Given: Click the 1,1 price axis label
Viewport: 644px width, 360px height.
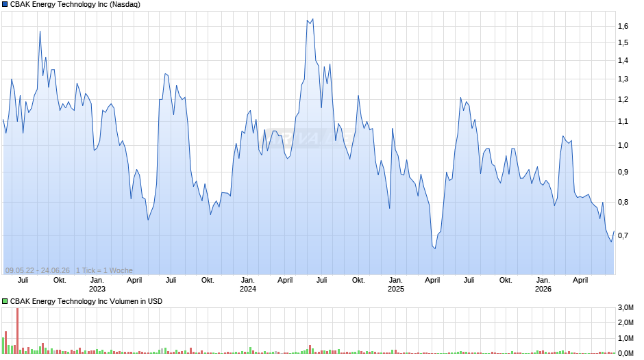Looking at the screenshot, I should pos(623,121).
